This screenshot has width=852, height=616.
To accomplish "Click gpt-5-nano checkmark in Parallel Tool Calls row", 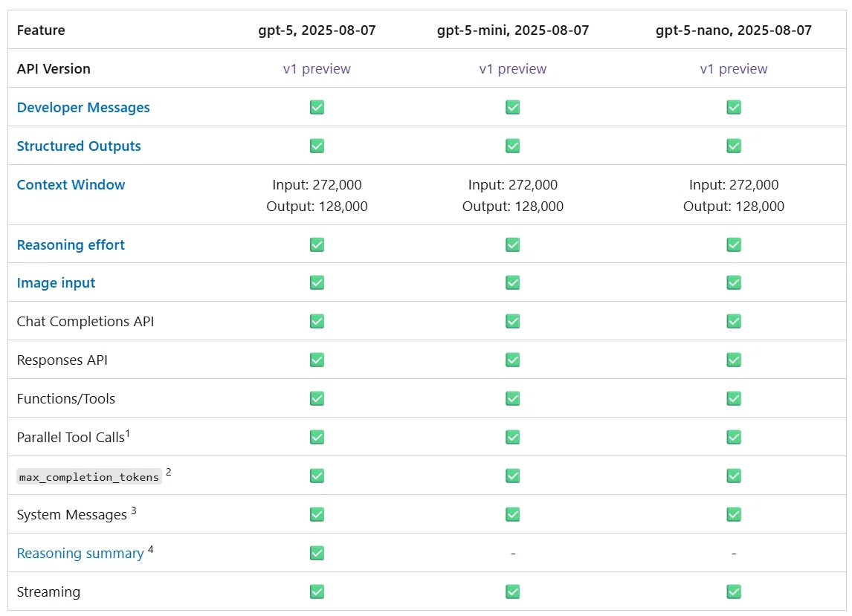I will [734, 437].
